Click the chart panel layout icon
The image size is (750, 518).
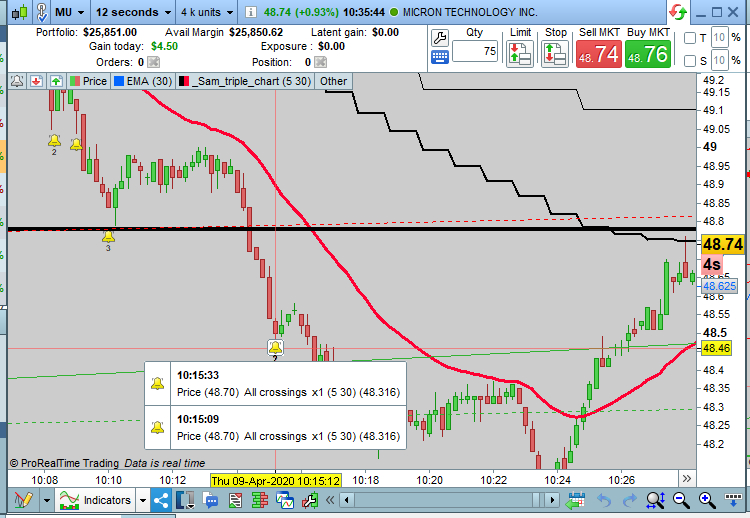tap(185, 500)
